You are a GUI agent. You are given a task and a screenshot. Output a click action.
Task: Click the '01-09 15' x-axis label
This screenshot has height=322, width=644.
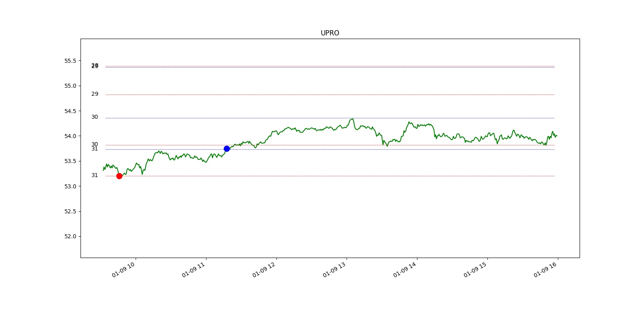point(475,270)
